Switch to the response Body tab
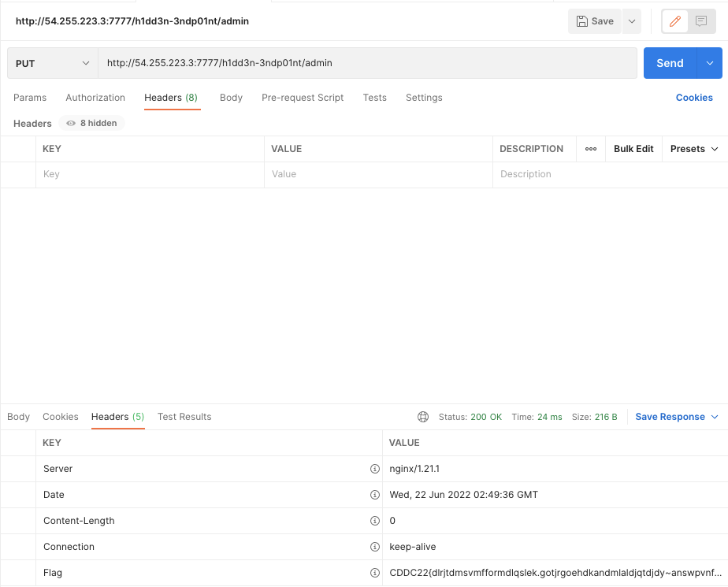 (x=18, y=417)
